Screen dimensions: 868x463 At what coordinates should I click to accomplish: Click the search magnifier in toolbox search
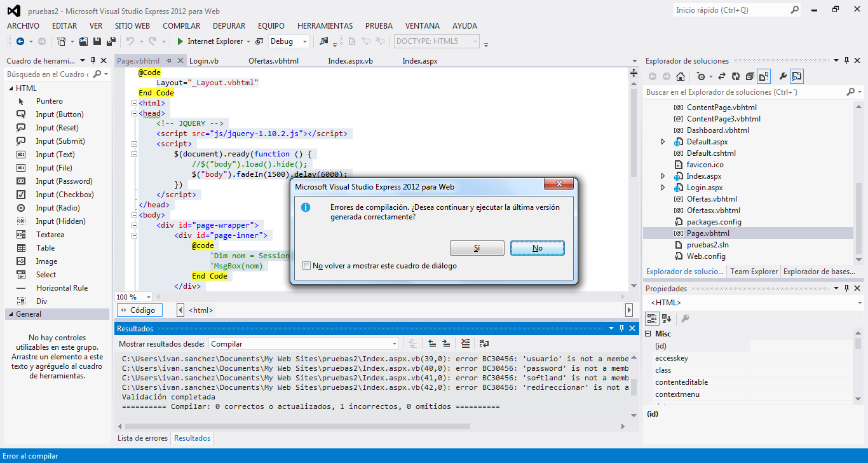pos(98,74)
